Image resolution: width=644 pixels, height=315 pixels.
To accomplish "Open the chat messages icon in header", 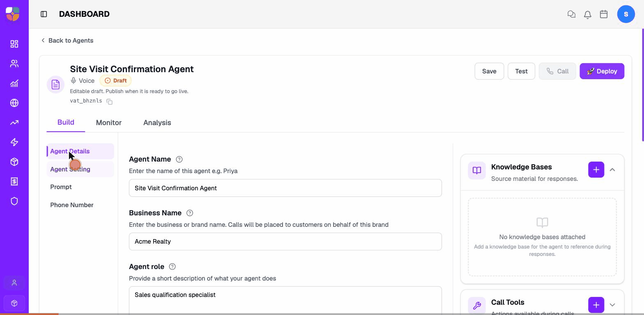I will pos(571,14).
